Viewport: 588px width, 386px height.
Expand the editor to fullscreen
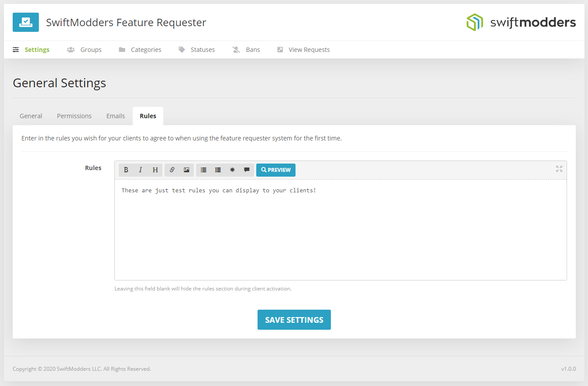559,169
